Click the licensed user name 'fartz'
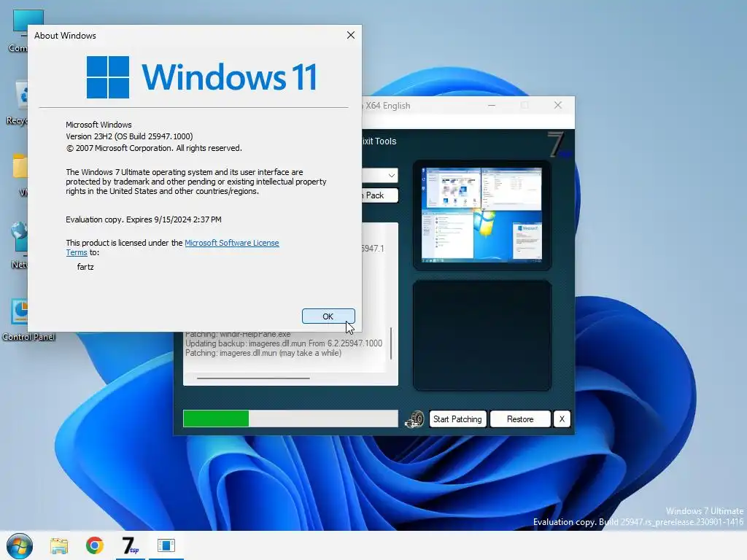The width and height of the screenshot is (747, 560). click(85, 267)
